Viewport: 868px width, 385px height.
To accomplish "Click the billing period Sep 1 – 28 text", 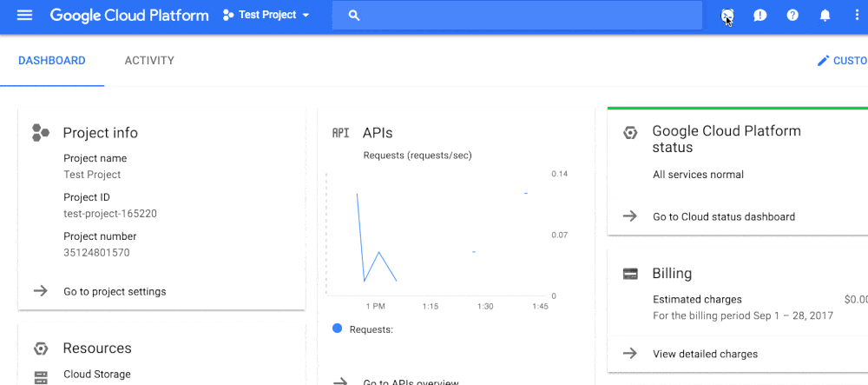I will click(743, 315).
